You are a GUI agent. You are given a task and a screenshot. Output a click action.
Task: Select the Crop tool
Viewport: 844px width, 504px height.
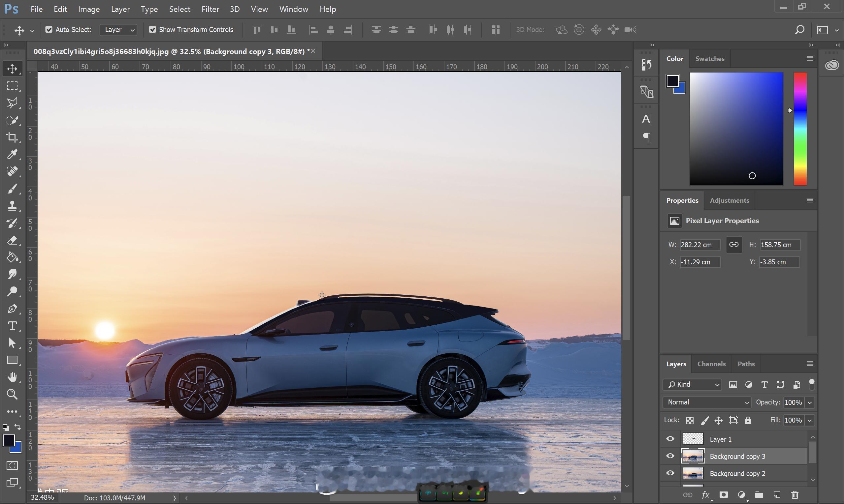[x=12, y=137]
